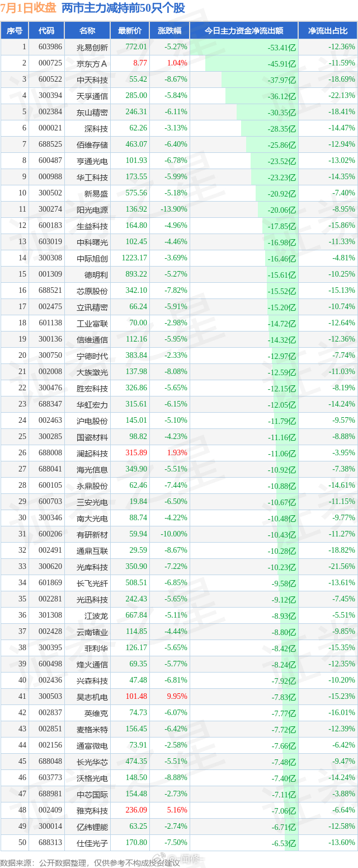The height and width of the screenshot is (868, 358).
Task: Click 天孚通信 price 285.00
Action: point(136,96)
